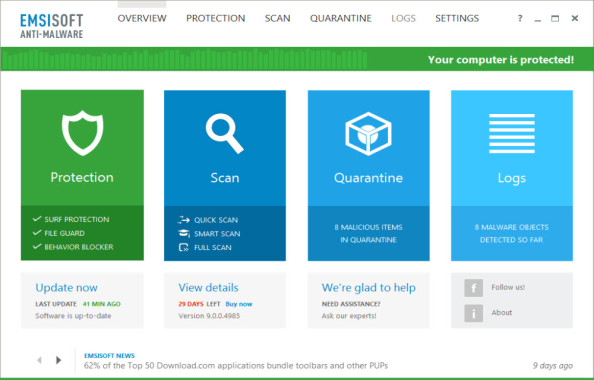Viewport: 594px width, 380px height.
Task: Click the Full Scan label
Action: tap(213, 248)
